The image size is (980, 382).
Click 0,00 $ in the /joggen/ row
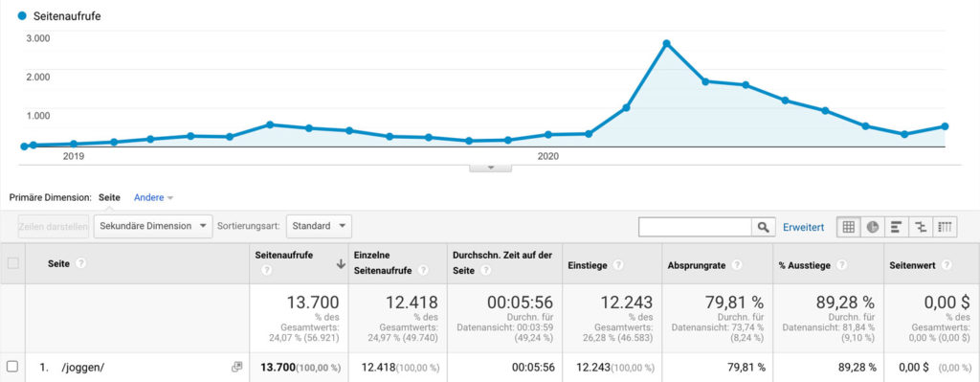click(914, 368)
